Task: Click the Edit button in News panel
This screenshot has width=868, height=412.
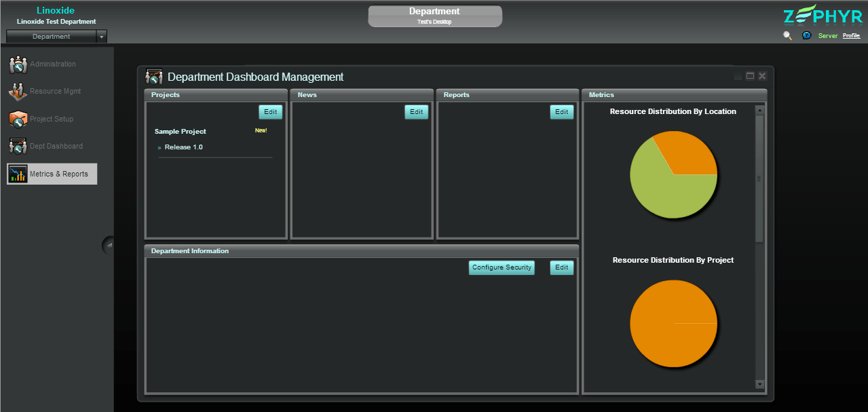Action: (416, 112)
